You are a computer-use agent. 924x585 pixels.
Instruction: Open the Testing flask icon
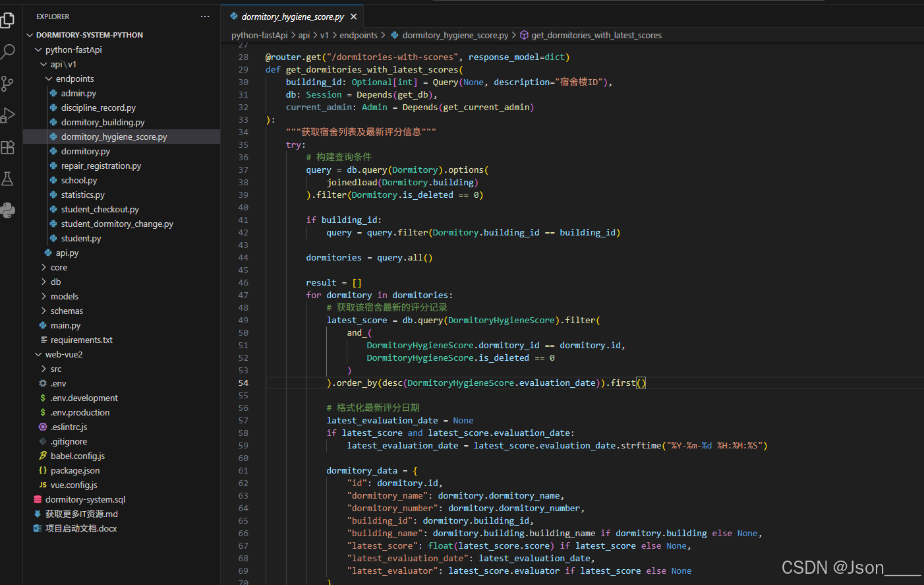[7, 179]
